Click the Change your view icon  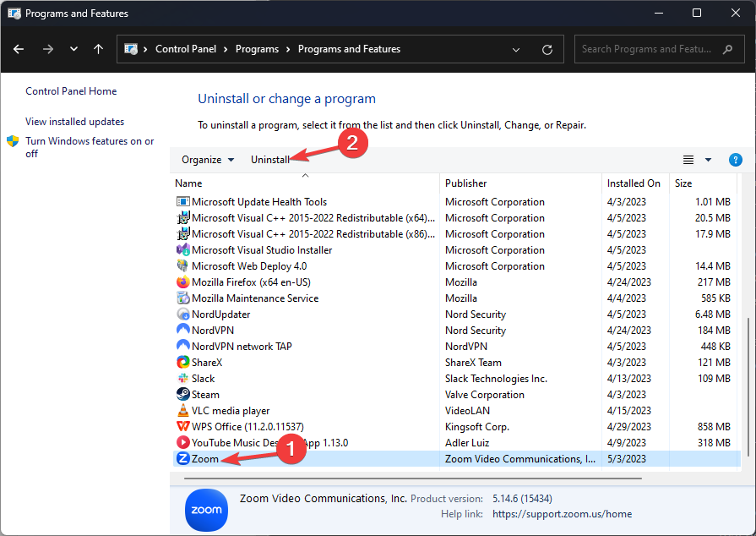pyautogui.click(x=688, y=160)
